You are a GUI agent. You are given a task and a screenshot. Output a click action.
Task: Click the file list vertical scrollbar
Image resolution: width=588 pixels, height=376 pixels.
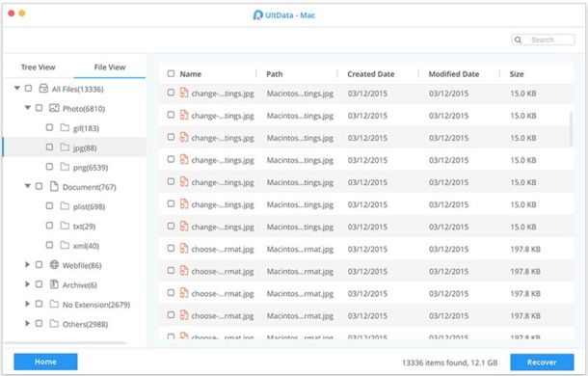click(571, 129)
